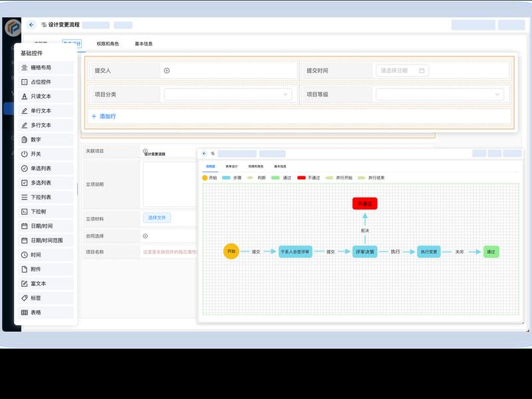Screen dimensions: 532x399
Task: Add the 富文本 rich text control
Action: click(x=45, y=284)
